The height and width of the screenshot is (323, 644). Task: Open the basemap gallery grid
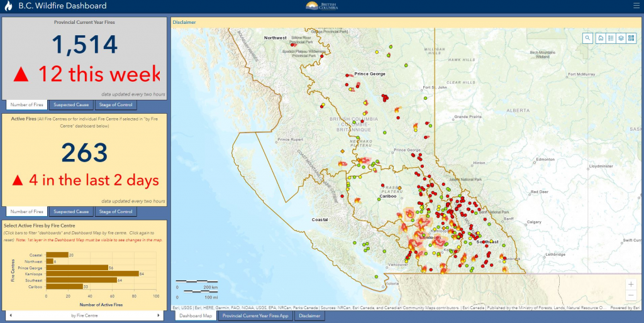pos(631,38)
